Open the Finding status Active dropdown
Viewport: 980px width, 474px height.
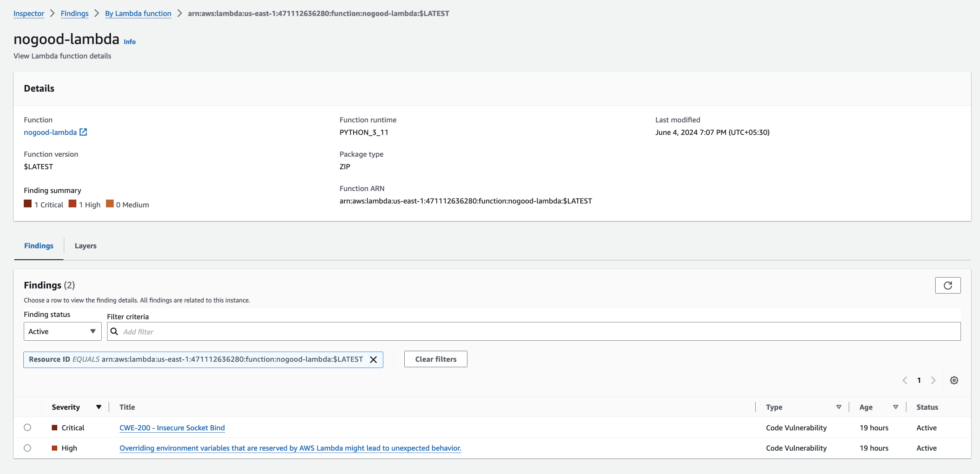click(x=62, y=331)
